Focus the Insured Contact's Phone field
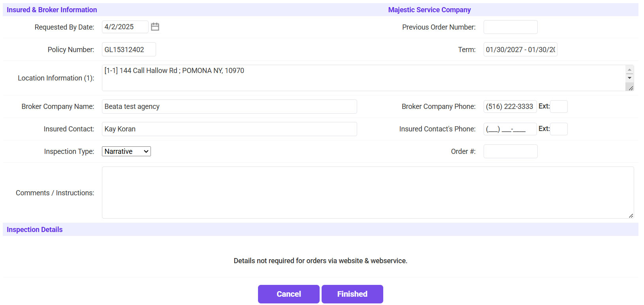 [510, 129]
